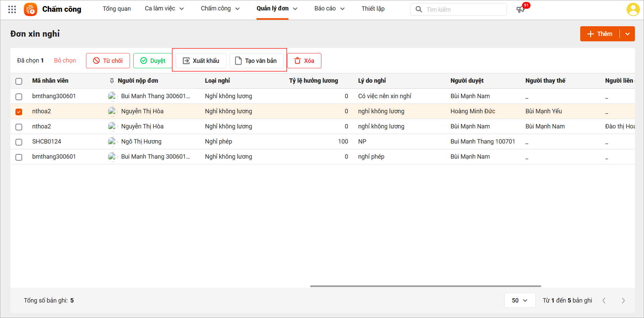Click the Chấm công app logo

pos(31,9)
